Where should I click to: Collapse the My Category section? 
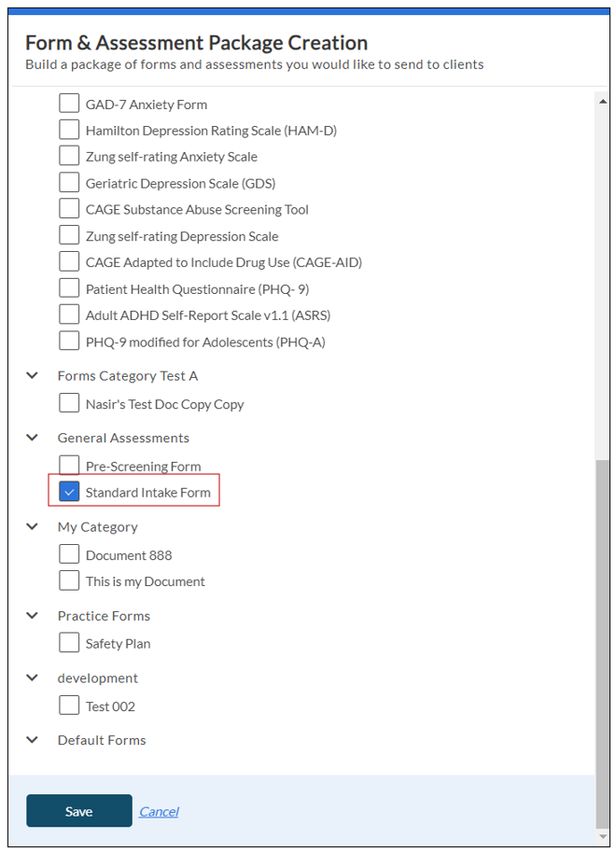33,526
